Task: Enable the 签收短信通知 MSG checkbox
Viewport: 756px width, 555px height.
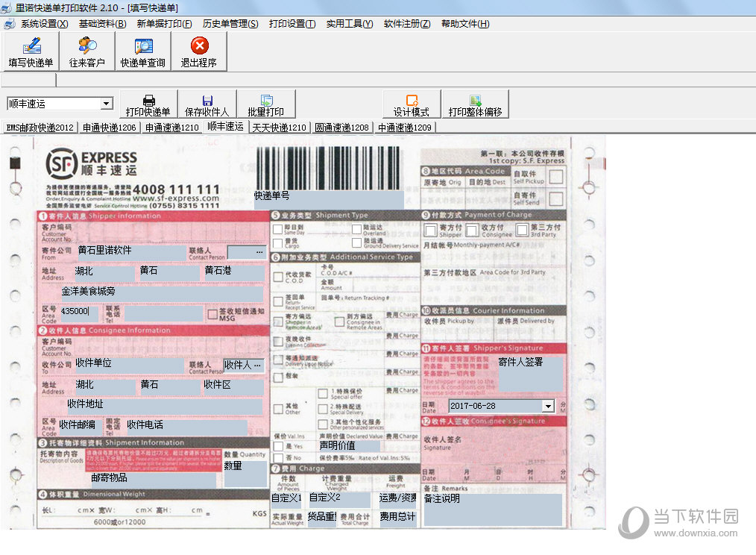Action: 212,314
